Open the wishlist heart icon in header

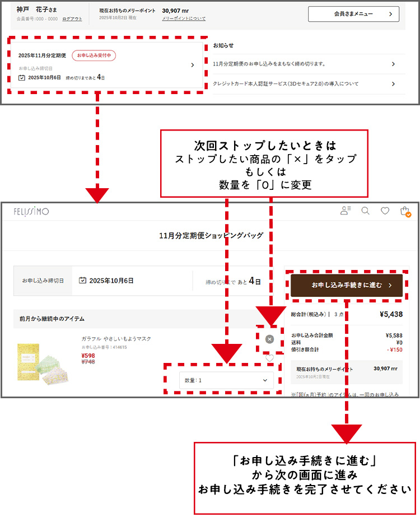coord(385,211)
